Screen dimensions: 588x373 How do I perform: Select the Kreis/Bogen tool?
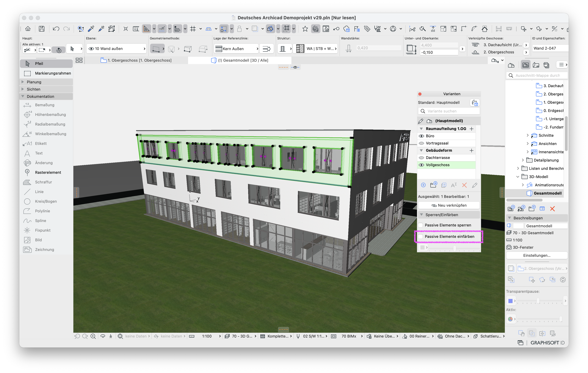click(46, 201)
